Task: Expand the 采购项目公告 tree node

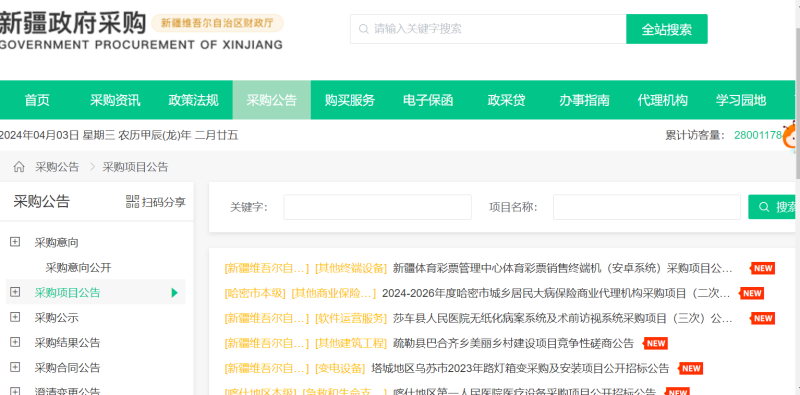Action: click(x=15, y=292)
